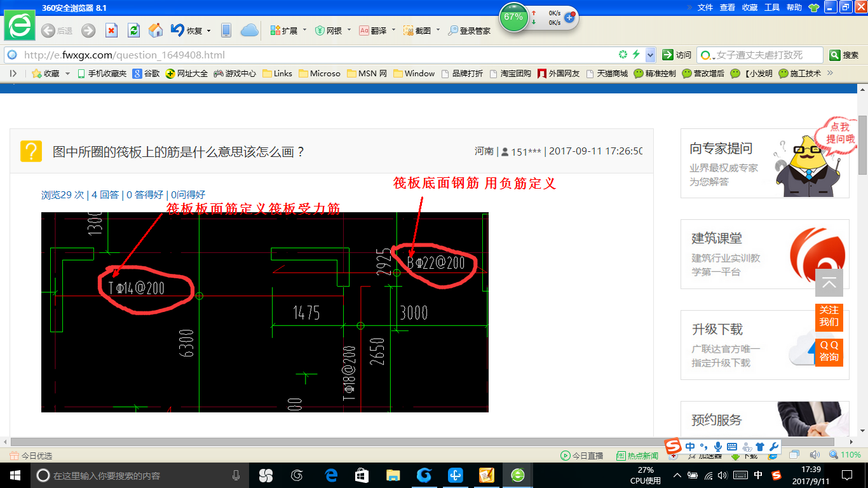Open the 文件 menu

tap(705, 8)
